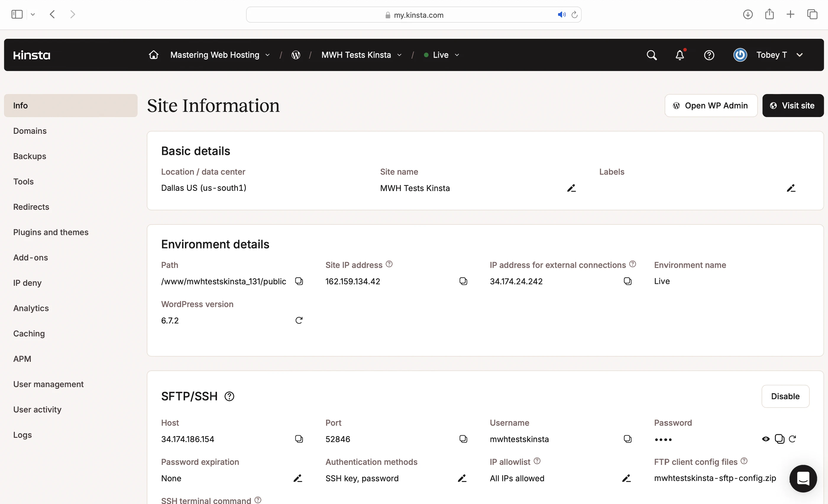Open the chat support bubble
This screenshot has width=828, height=504.
803,479
